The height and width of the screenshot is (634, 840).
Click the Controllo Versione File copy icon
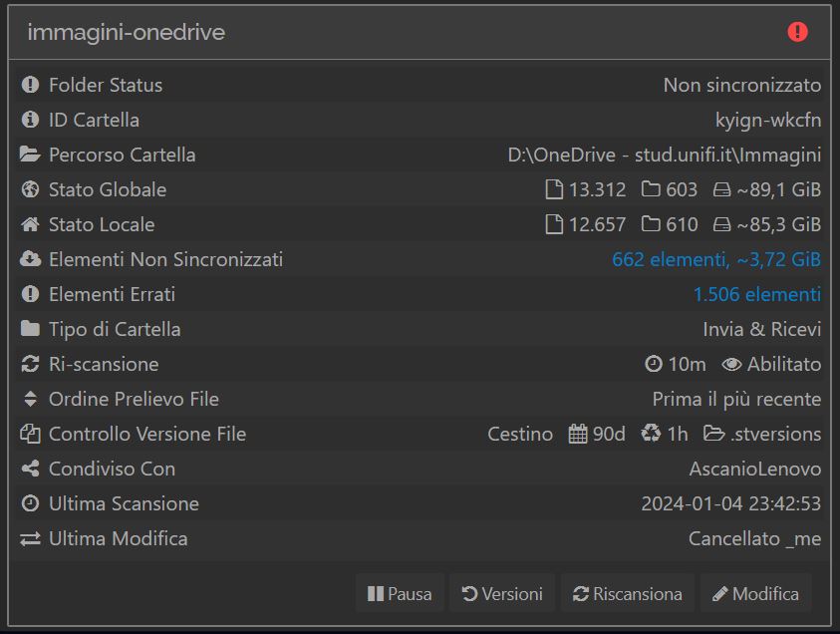30,434
